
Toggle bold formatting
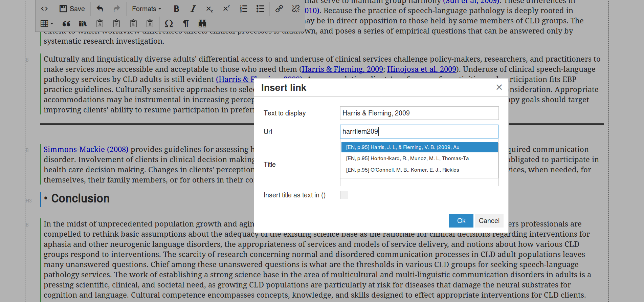click(x=176, y=9)
